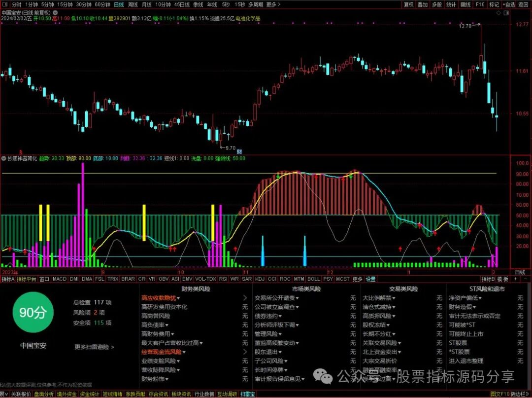Switch to the 指标A tab
This screenshot has height=398, width=532.
[x=8, y=279]
